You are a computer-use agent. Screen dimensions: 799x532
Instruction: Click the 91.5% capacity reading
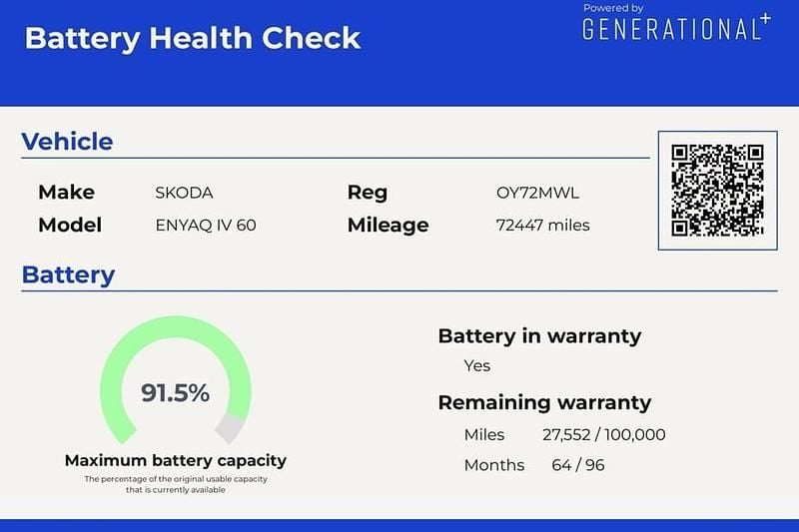click(x=175, y=392)
